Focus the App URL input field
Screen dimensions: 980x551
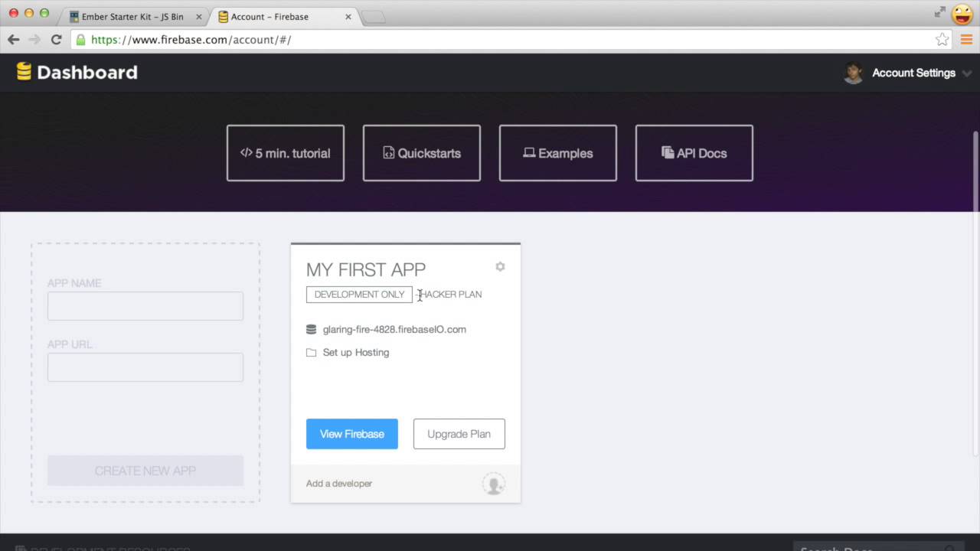point(145,367)
